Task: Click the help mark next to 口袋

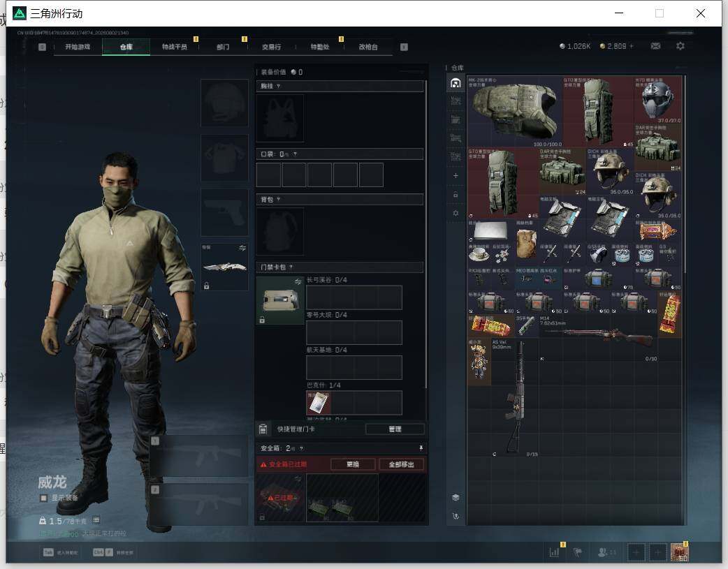Action: coord(295,154)
